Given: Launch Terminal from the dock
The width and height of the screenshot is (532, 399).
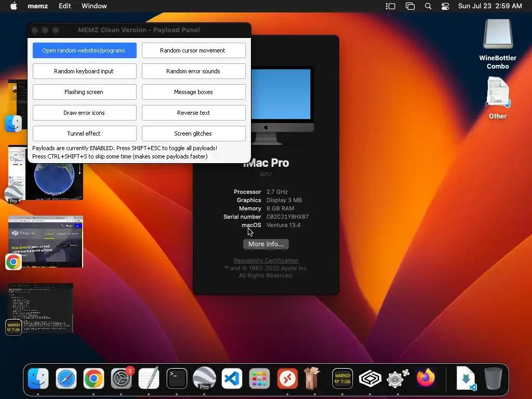Looking at the screenshot, I should (177, 378).
